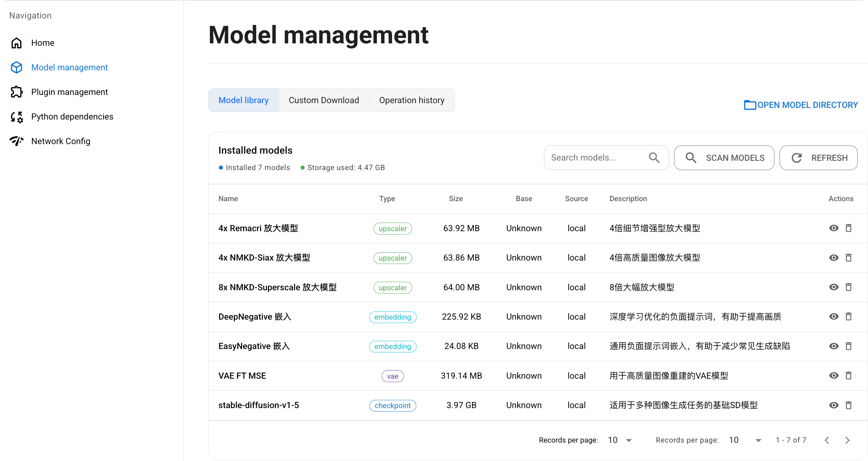
Task: Open Plugin management via puzzle icon
Action: click(16, 92)
